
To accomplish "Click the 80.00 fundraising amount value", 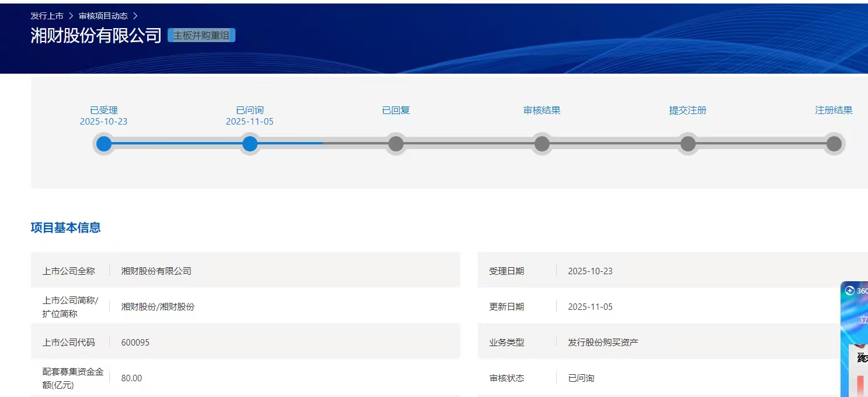I will pos(131,378).
